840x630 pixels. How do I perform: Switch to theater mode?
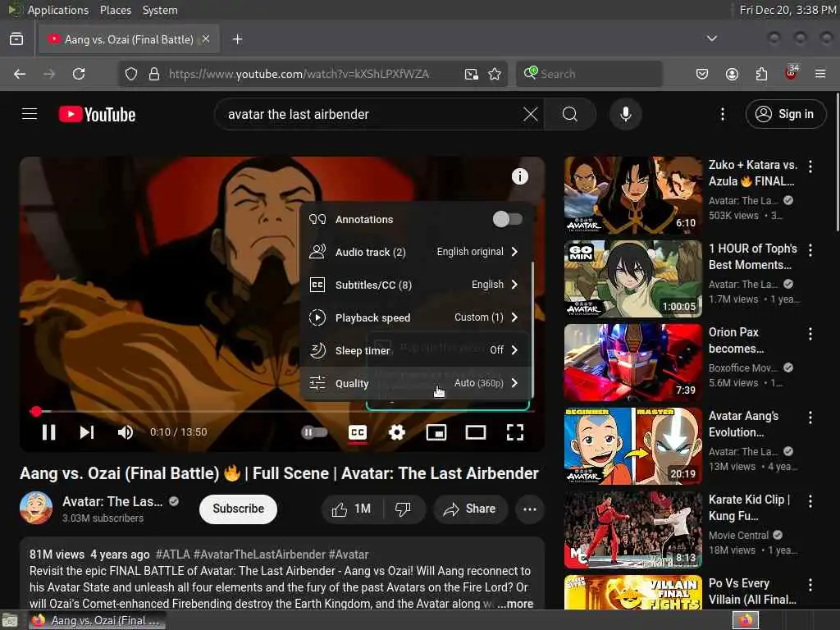coord(476,432)
